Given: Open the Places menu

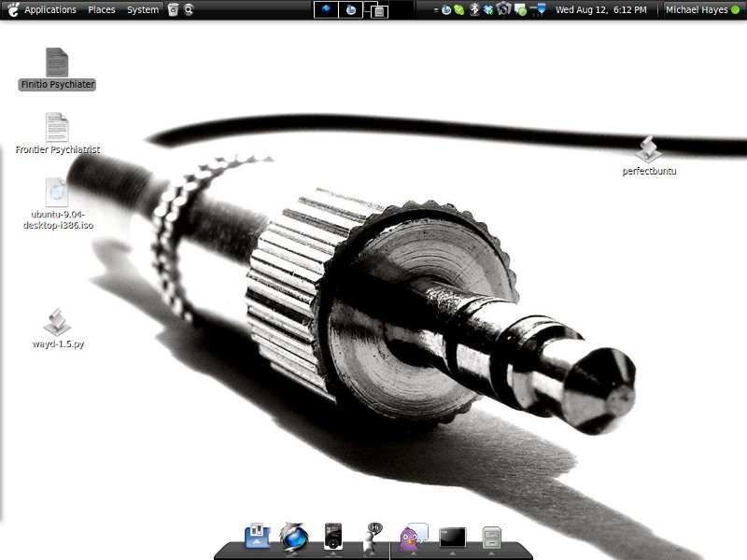Looking at the screenshot, I should [x=102, y=9].
